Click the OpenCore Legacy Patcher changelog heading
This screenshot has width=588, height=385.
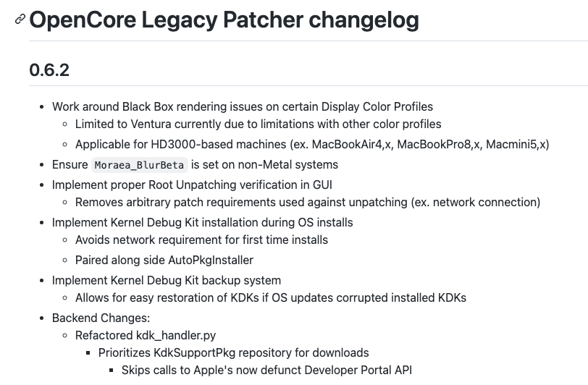224,20
